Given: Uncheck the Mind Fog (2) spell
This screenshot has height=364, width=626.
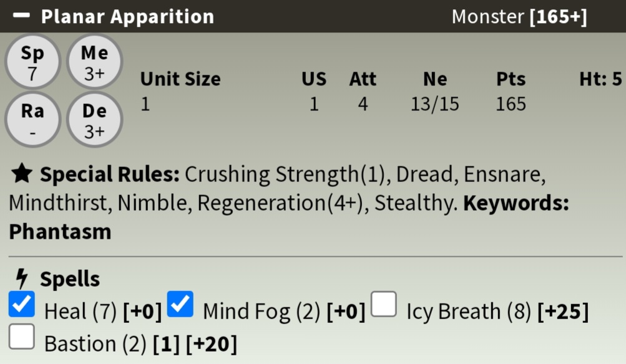Looking at the screenshot, I should click(x=180, y=304).
